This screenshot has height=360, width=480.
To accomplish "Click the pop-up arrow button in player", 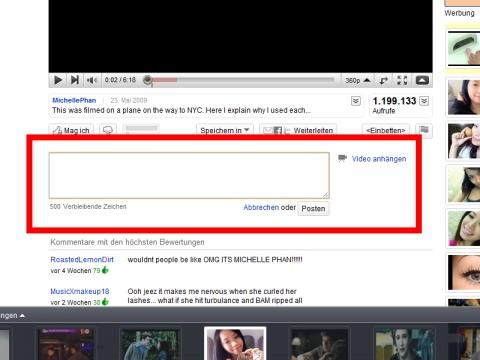I will click(x=422, y=80).
